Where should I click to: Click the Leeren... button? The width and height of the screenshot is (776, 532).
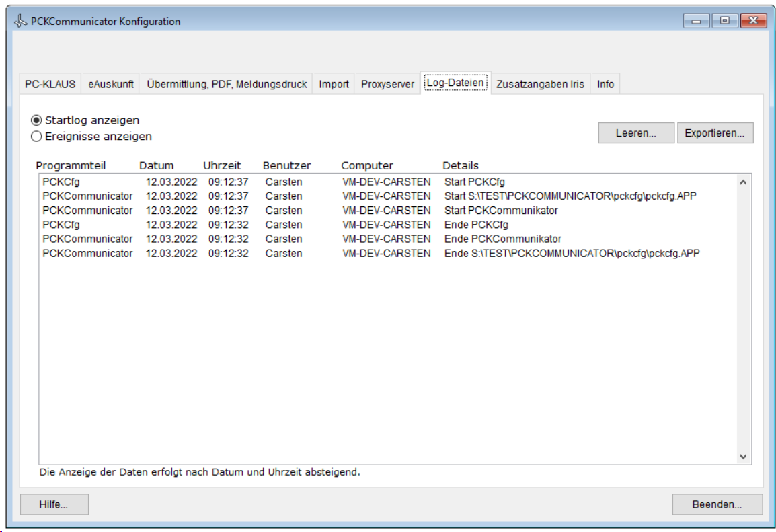pyautogui.click(x=635, y=133)
